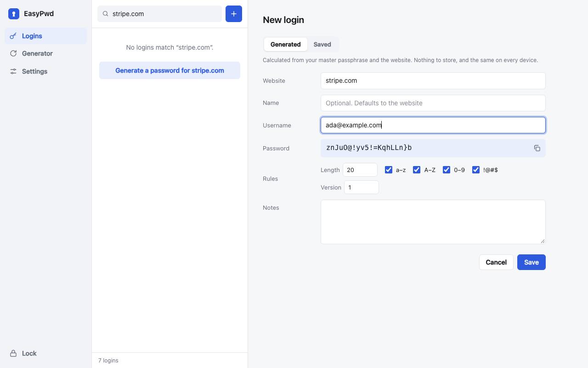588x368 pixels.
Task: Lock the vault
Action: 45,353
